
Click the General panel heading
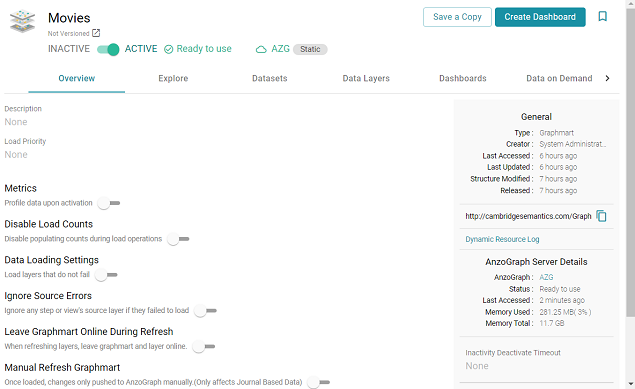coord(536,117)
